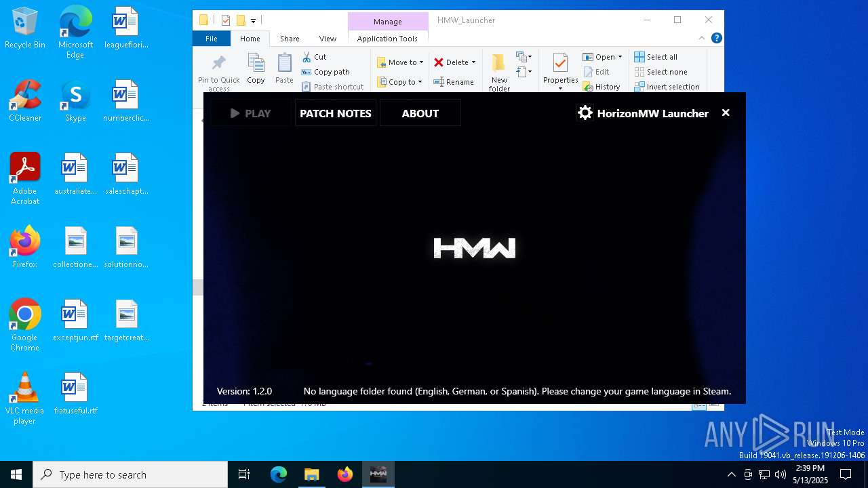Click Copy path in ribbon

[325, 72]
